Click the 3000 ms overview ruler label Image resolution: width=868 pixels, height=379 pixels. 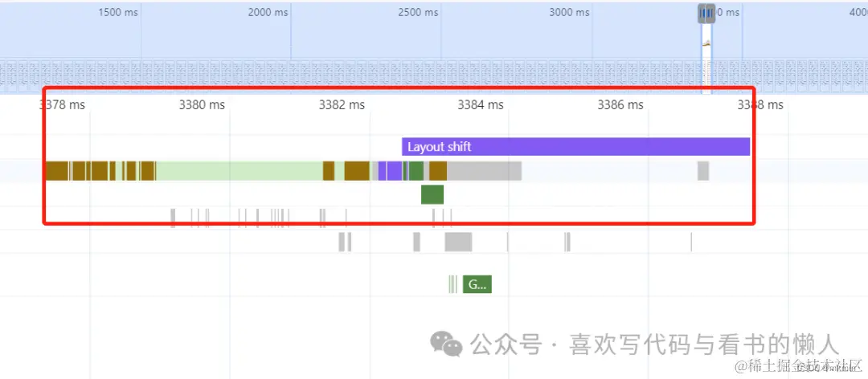(x=569, y=12)
